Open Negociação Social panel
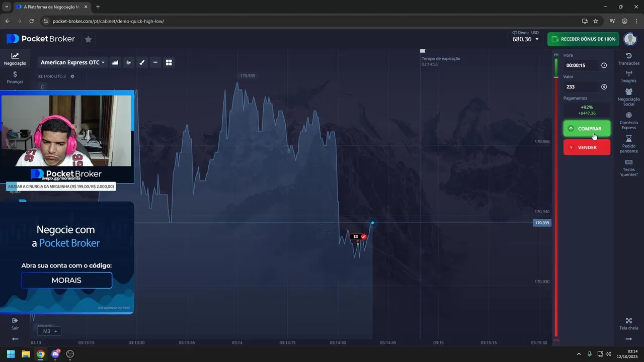This screenshot has height=362, width=644. [x=629, y=98]
